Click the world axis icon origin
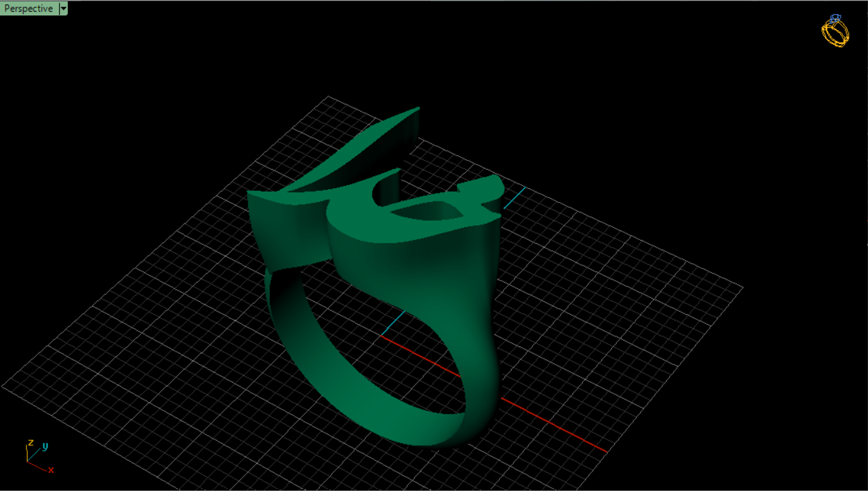 click(28, 461)
